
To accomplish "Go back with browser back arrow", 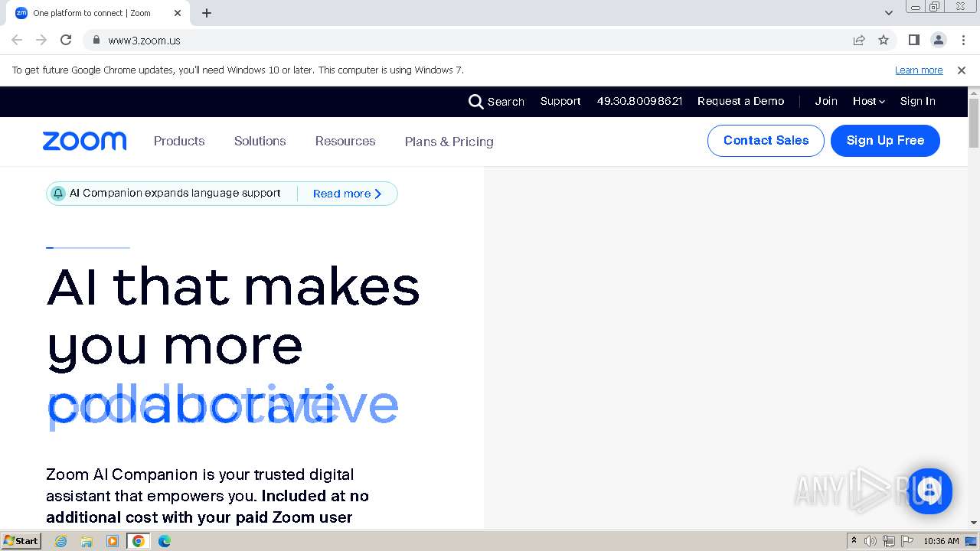I will 17,40.
